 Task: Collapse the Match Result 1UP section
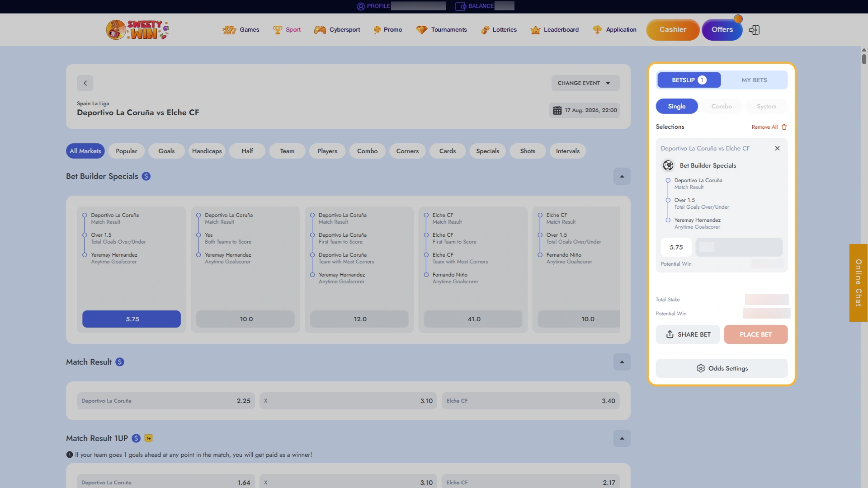click(622, 438)
